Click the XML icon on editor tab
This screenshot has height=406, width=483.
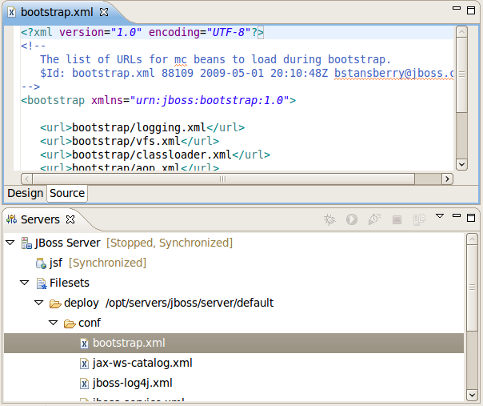tap(12, 13)
